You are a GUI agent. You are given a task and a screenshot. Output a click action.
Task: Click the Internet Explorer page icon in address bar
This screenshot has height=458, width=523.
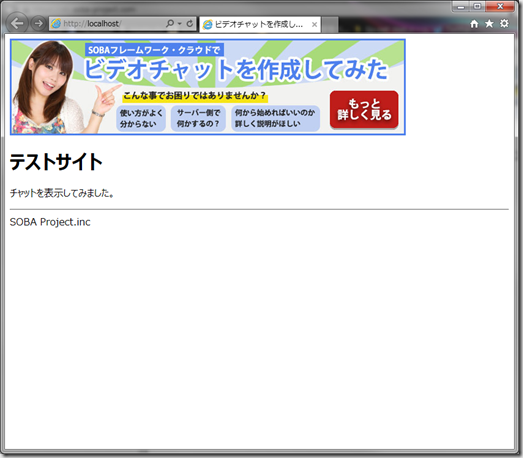[56, 24]
